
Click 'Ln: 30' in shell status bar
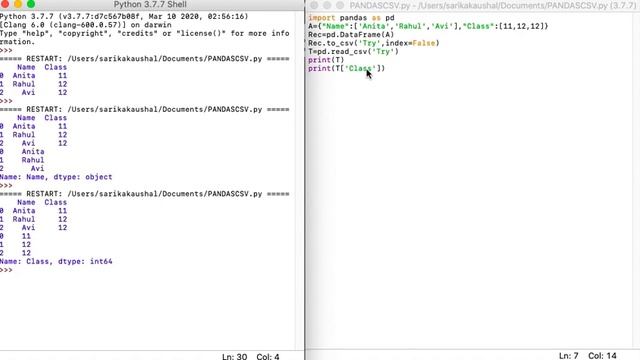(x=235, y=357)
